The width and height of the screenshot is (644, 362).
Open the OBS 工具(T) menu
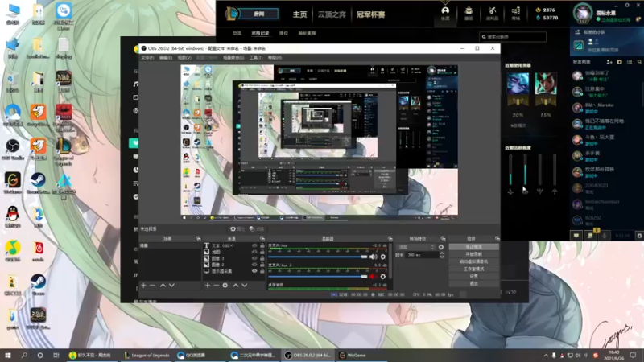pos(256,57)
